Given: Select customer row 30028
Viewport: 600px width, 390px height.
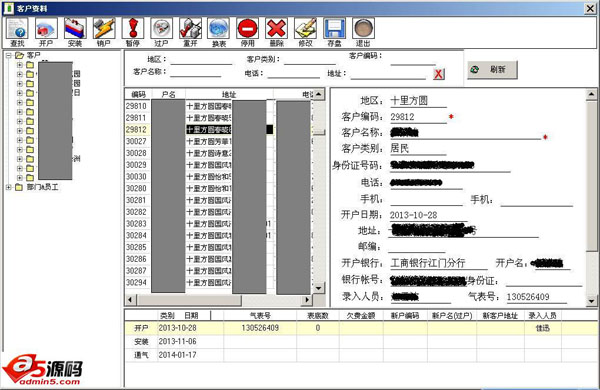Looking at the screenshot, I should click(218, 153).
